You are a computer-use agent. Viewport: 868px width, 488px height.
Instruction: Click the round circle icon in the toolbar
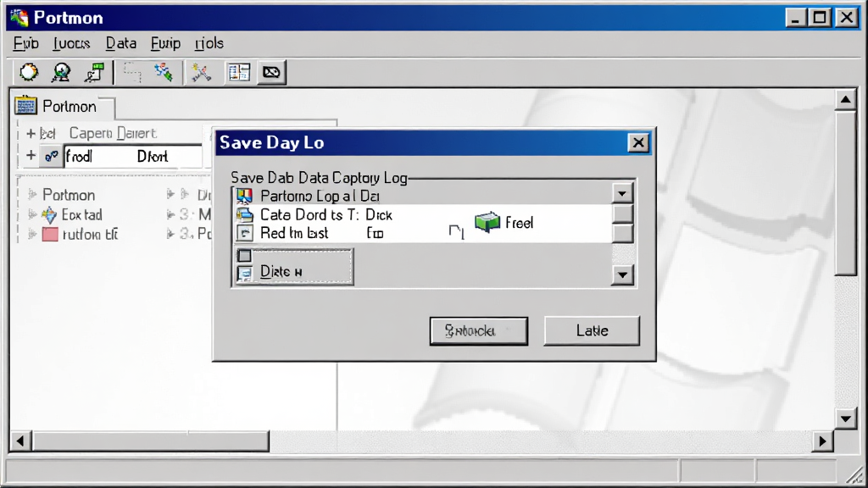29,72
